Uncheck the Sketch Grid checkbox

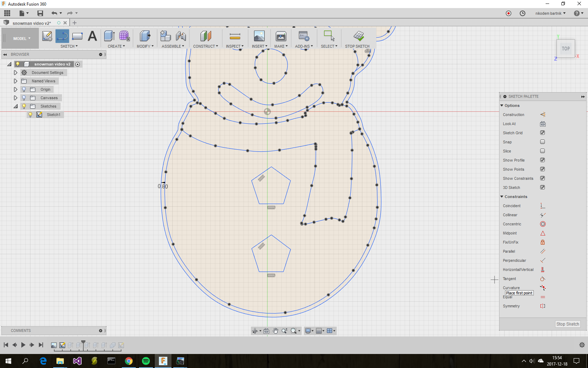[x=542, y=133]
